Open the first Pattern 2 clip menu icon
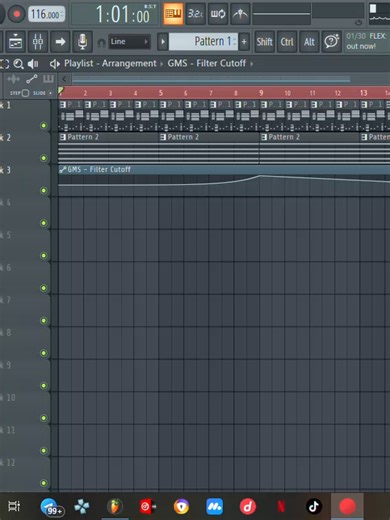The height and width of the screenshot is (520, 390). tap(63, 137)
